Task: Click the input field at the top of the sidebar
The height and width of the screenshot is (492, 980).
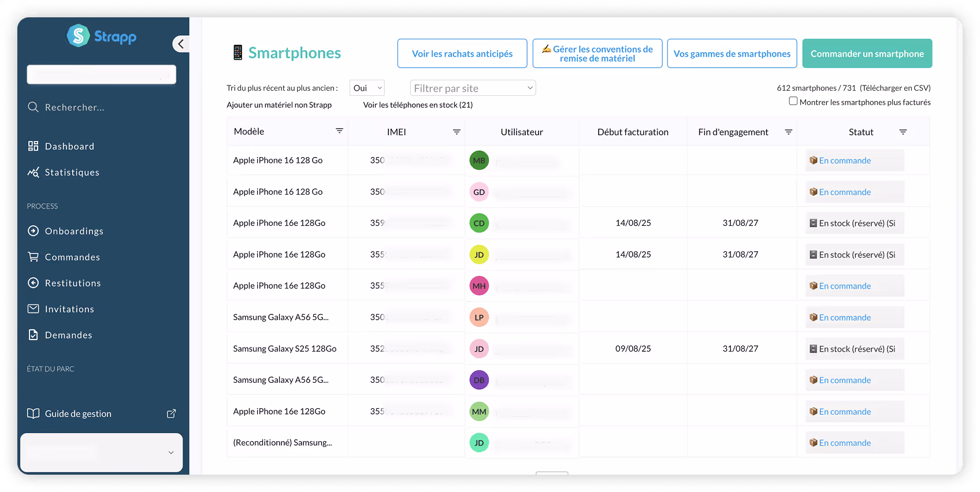Action: tap(102, 75)
